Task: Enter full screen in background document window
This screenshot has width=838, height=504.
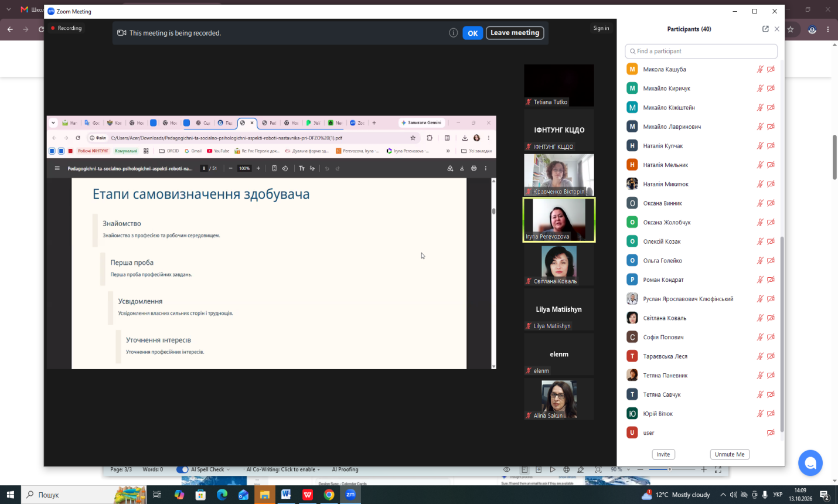Action: (x=718, y=469)
